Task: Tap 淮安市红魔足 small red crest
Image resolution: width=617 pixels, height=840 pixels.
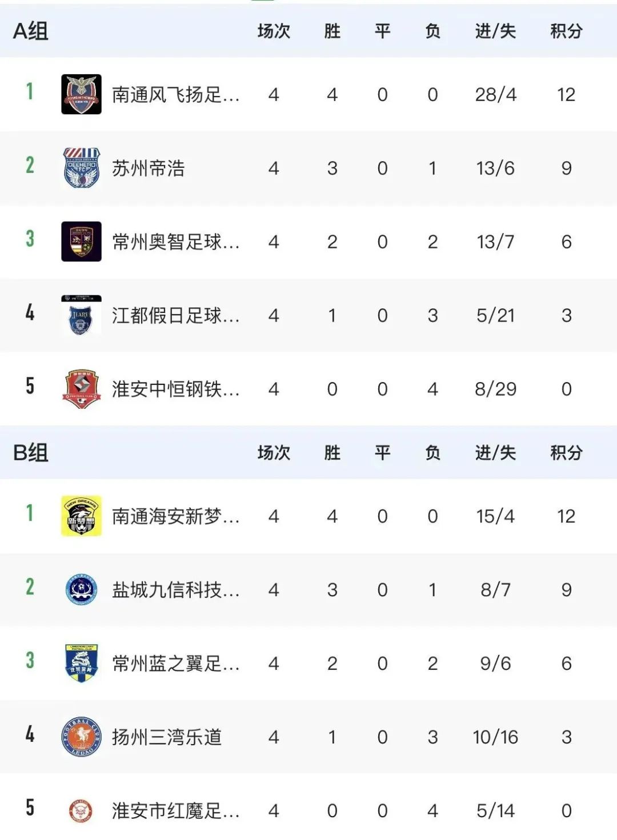Action: [81, 811]
